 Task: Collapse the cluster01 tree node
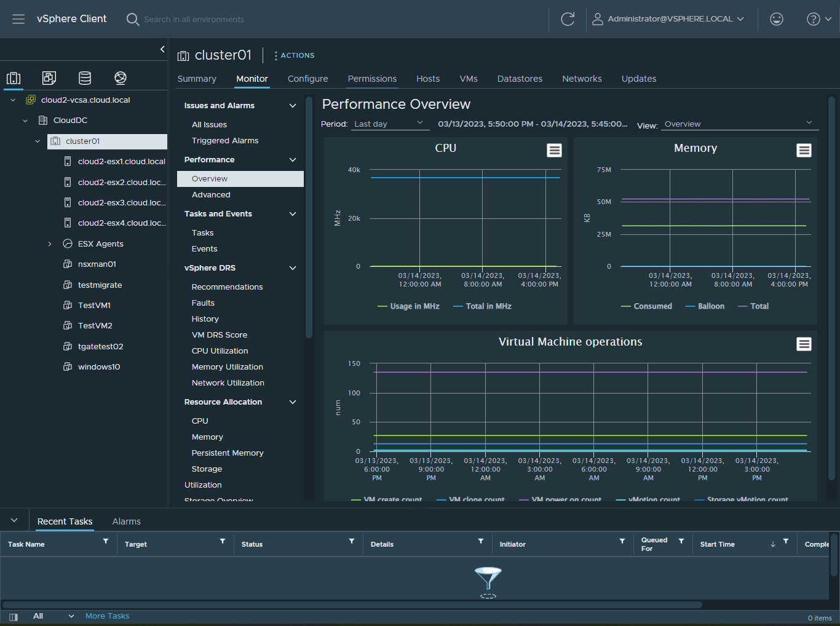pyautogui.click(x=38, y=141)
